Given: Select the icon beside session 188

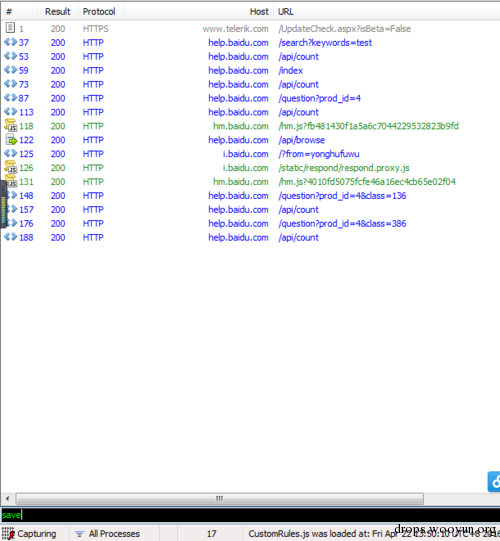Looking at the screenshot, I should (10, 237).
